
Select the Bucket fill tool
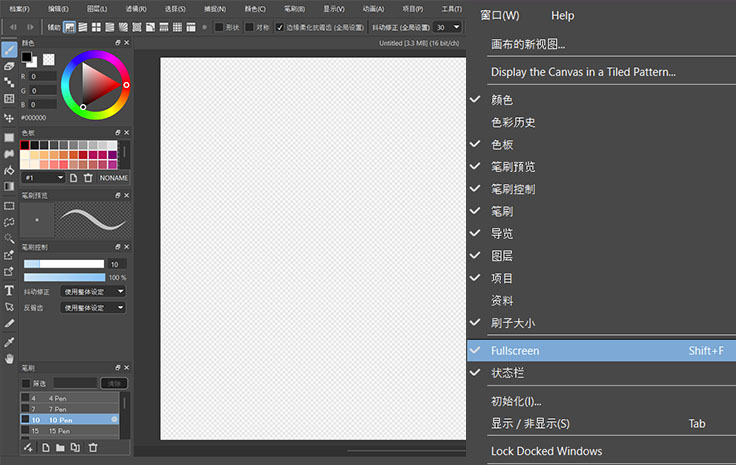coord(9,170)
